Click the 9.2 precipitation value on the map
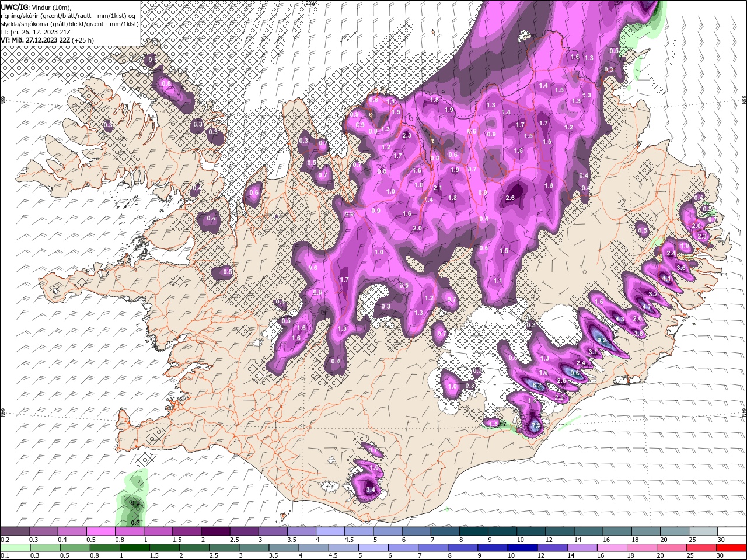747x560 pixels. (x=602, y=341)
